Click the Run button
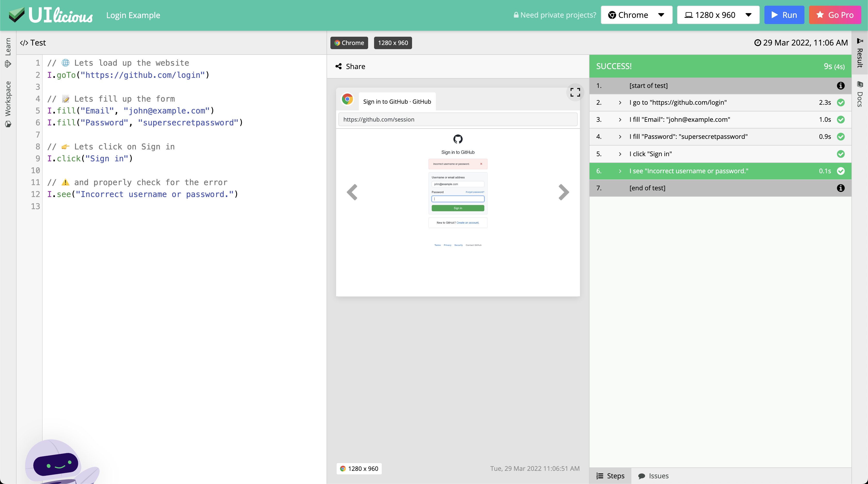868x484 pixels. coord(784,15)
